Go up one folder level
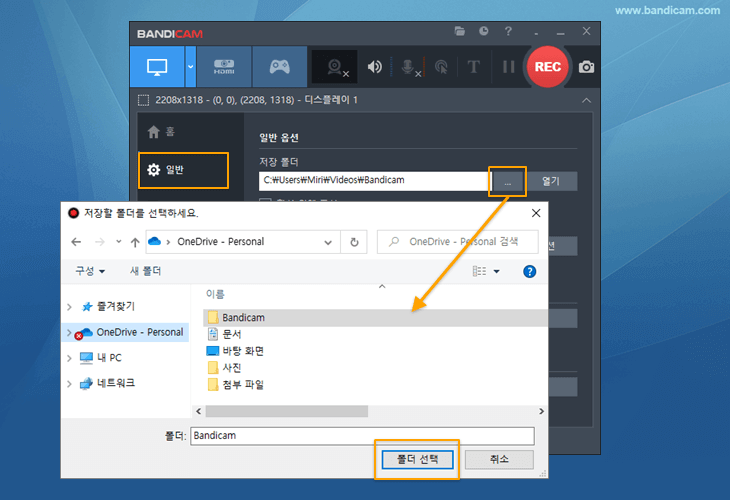The height and width of the screenshot is (500, 730). 135,242
